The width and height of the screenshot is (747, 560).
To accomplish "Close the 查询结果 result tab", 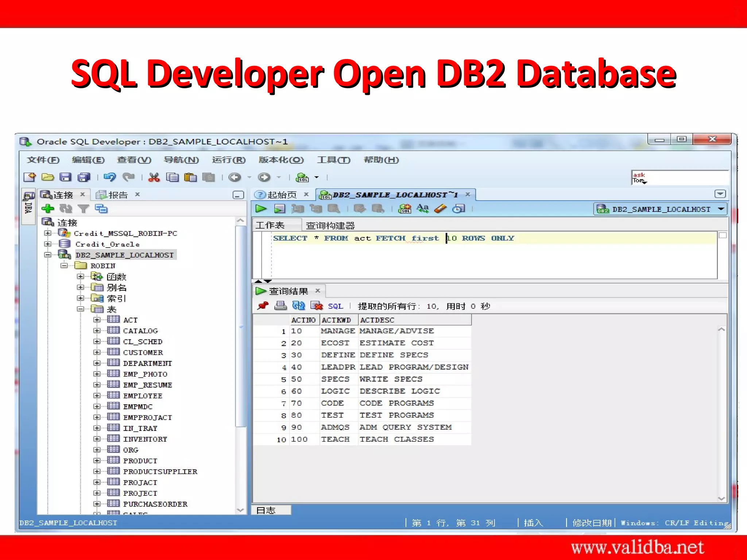I will click(318, 291).
